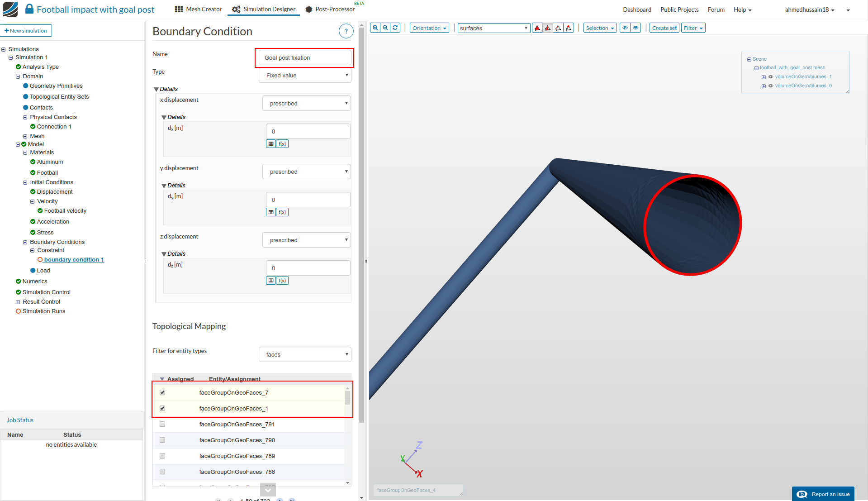868x501 pixels.
Task: Click New simulation button
Action: (26, 31)
